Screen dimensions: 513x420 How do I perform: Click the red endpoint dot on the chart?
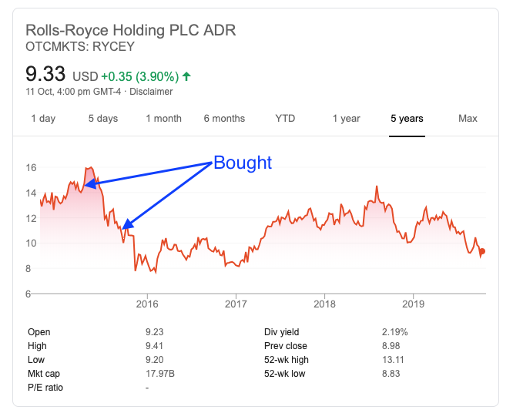pyautogui.click(x=482, y=251)
